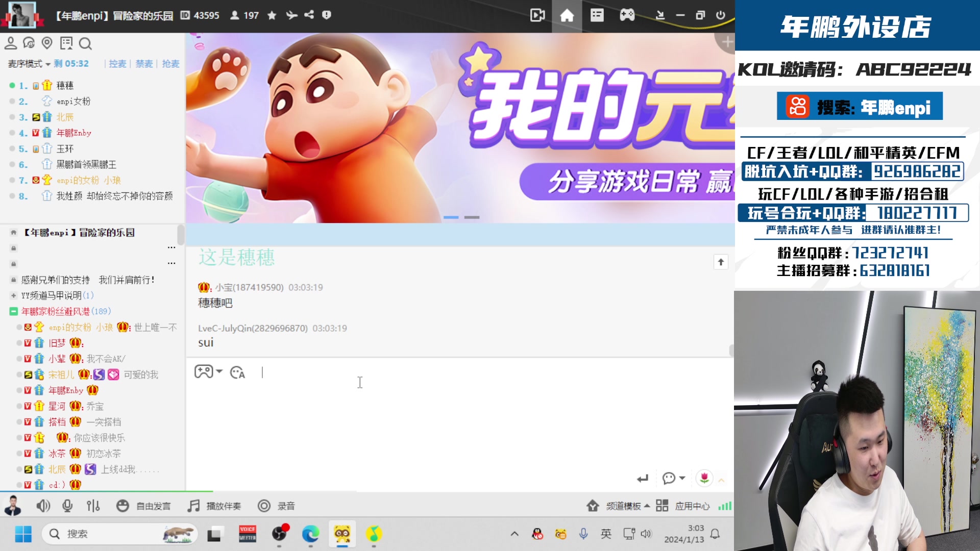Open the Windows Start menu
Screen dimensions: 980x551
click(x=23, y=534)
